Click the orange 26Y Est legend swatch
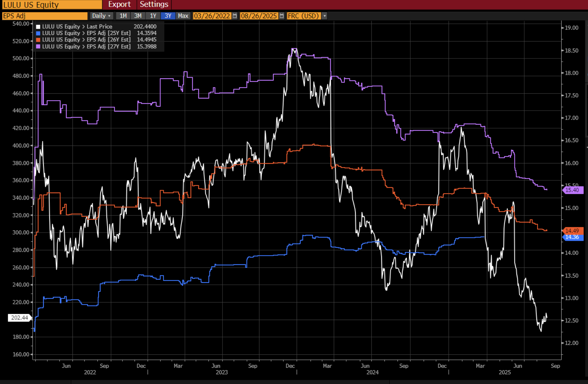 38,40
